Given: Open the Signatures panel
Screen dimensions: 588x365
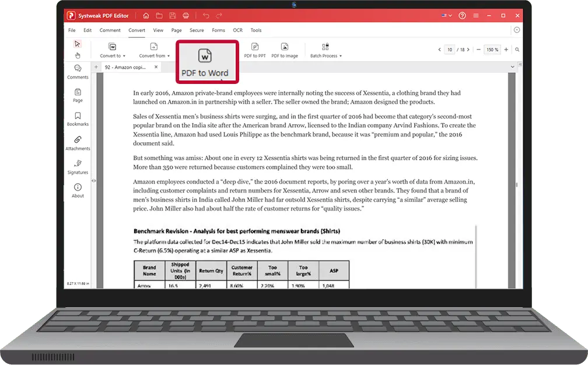Looking at the screenshot, I should 78,166.
